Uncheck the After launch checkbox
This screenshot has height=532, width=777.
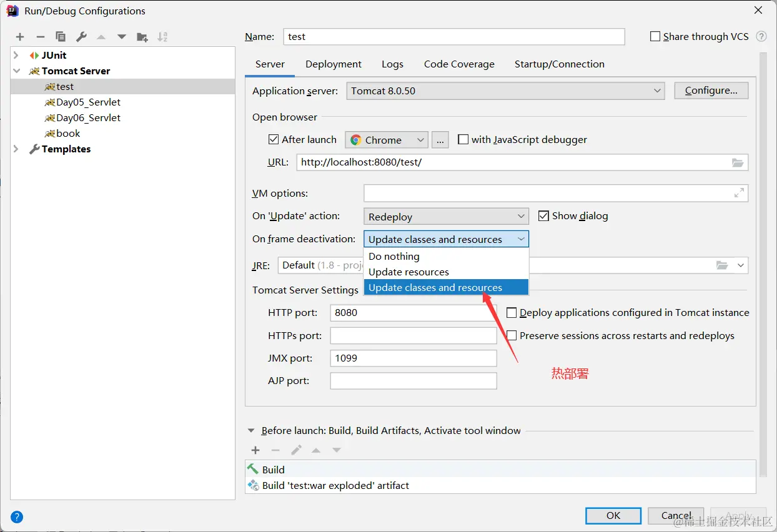(273, 140)
